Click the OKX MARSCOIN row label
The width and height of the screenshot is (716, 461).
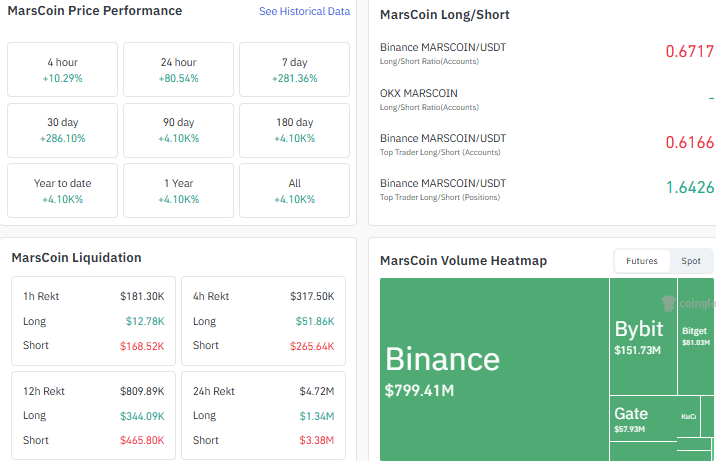(419, 93)
